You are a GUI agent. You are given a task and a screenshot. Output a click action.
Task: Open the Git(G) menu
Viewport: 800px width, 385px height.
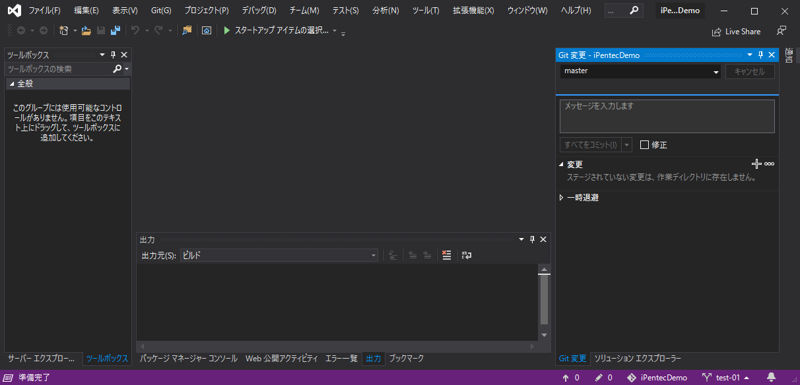point(161,10)
